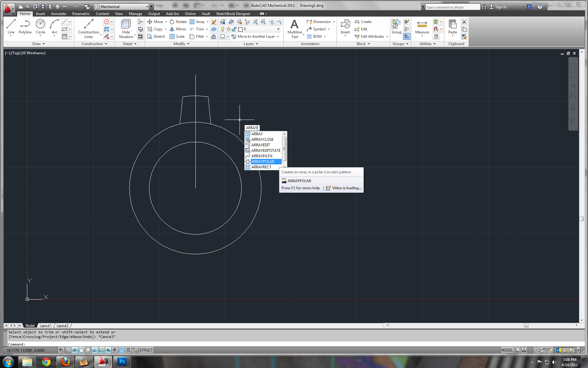Select the Arc tool
The width and height of the screenshot is (588, 368).
(x=54, y=27)
